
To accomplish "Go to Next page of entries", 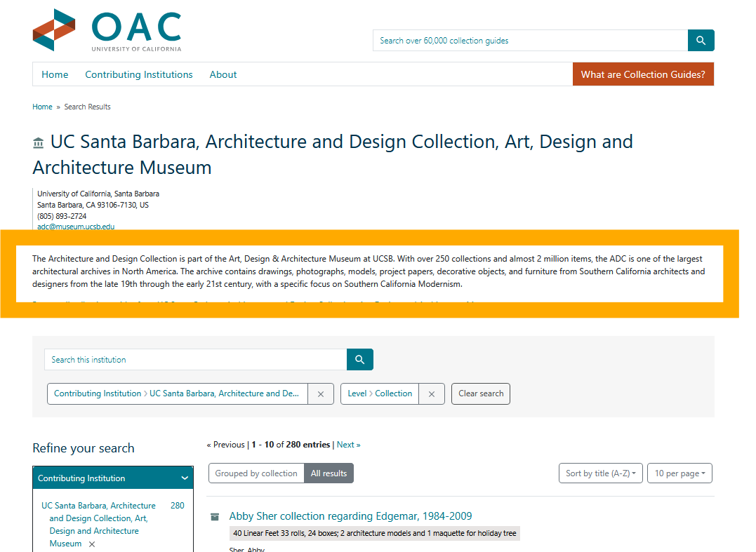I will tap(349, 445).
